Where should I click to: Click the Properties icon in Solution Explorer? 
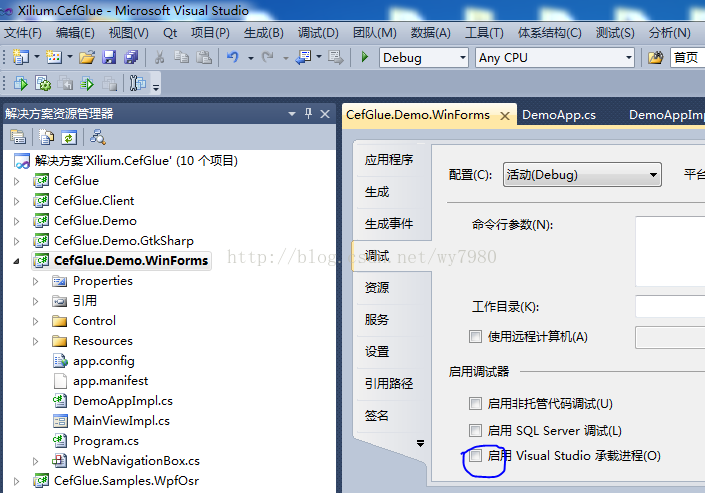[x=18, y=137]
